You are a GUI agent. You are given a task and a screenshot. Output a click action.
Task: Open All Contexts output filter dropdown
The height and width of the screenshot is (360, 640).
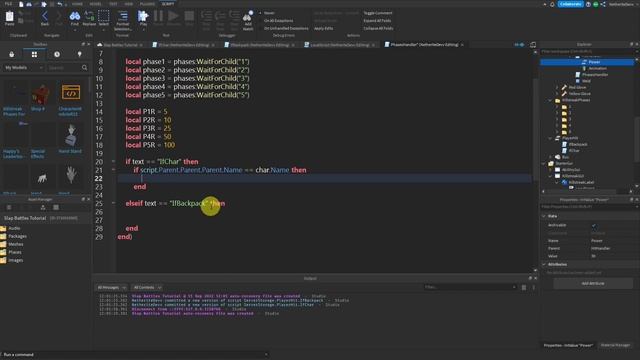(x=147, y=287)
